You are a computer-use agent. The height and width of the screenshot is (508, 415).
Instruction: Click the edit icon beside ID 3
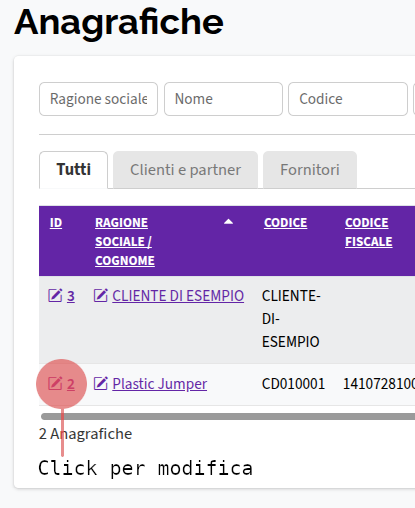(x=55, y=295)
